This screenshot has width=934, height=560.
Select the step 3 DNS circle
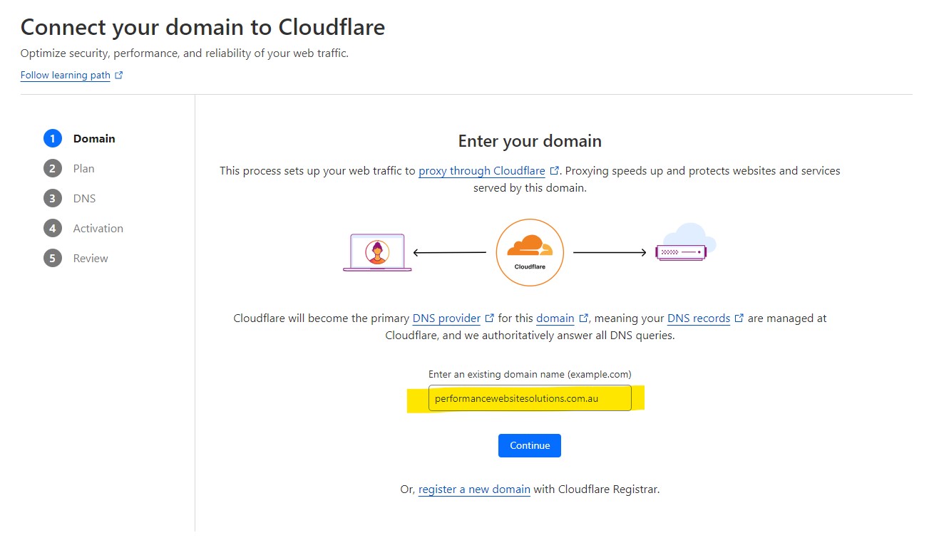52,198
